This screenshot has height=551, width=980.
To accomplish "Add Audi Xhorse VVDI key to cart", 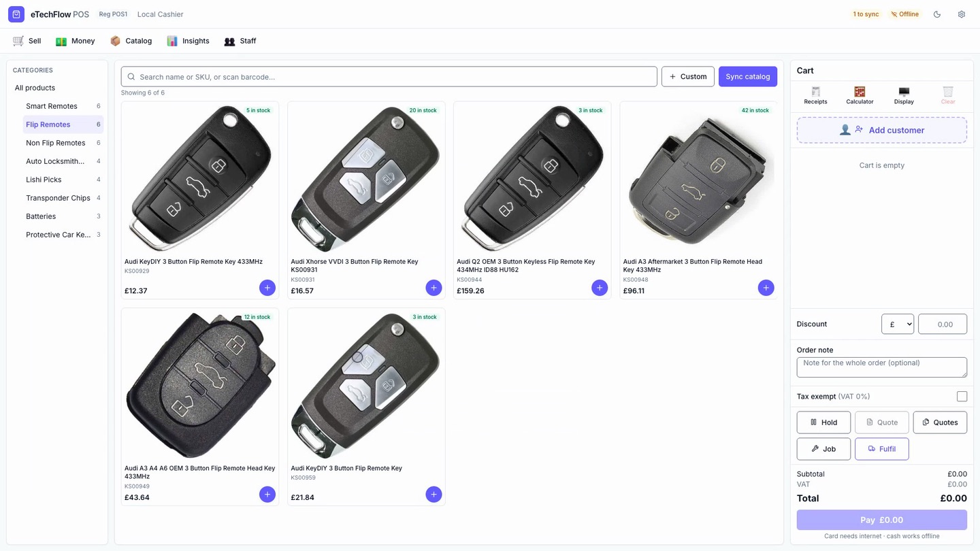I will coord(434,288).
